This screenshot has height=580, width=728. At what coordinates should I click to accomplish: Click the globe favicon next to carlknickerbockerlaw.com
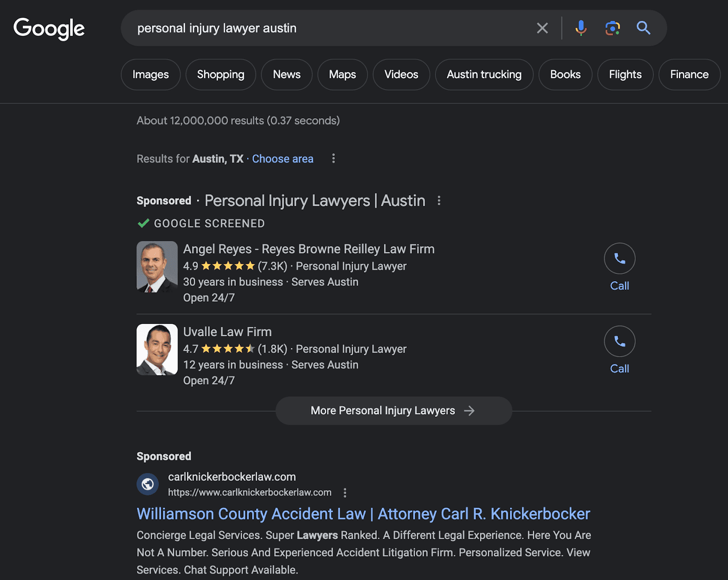147,484
